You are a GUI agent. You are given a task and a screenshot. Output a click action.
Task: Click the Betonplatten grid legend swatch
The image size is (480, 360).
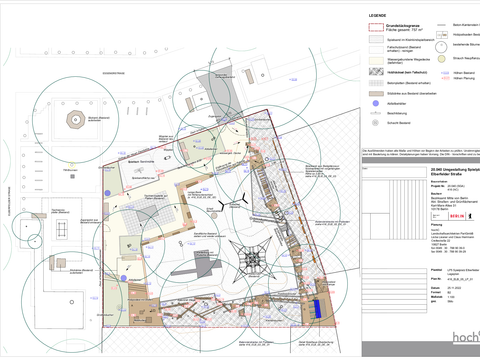376,83
